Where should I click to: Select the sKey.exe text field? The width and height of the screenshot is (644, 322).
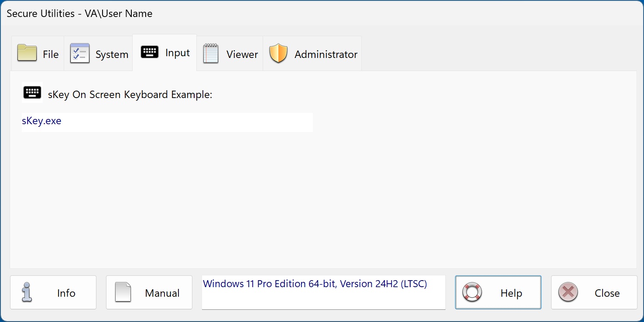167,122
